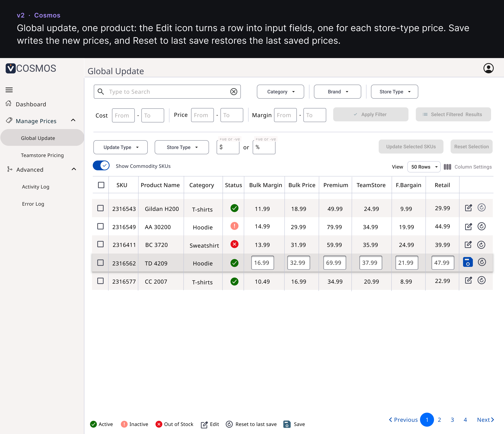The image size is (504, 434).
Task: Check the select-all header checkbox
Action: (101, 185)
